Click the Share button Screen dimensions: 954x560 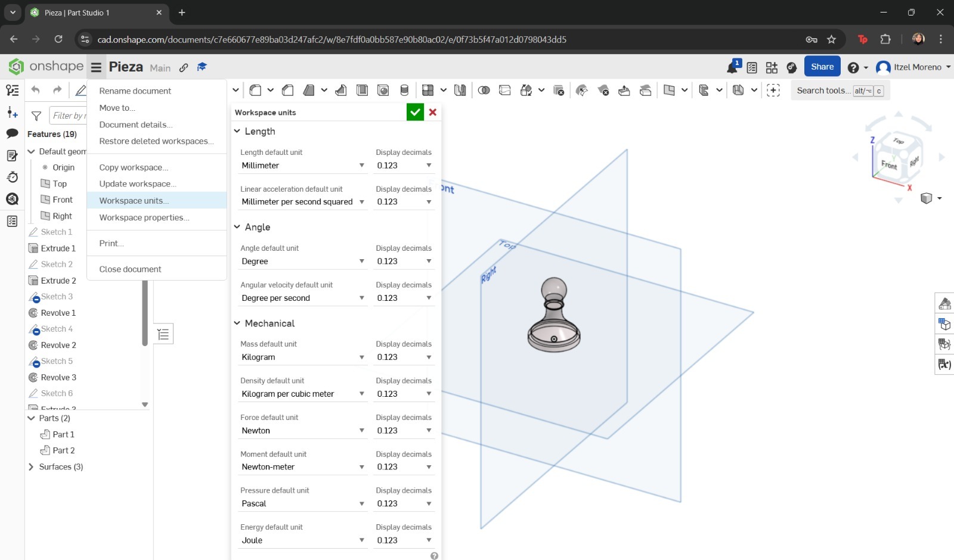(822, 66)
